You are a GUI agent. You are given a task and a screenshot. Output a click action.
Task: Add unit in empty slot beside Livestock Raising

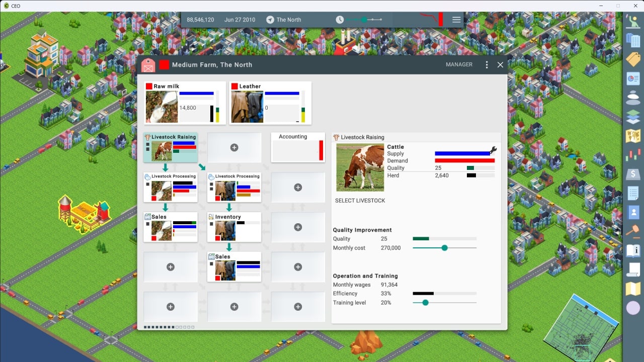click(234, 147)
